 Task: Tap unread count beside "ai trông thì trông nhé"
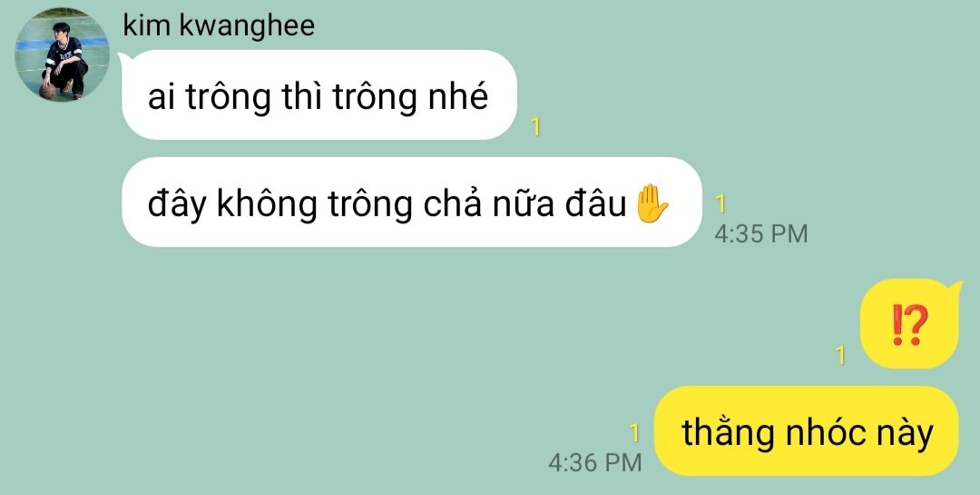click(x=535, y=127)
